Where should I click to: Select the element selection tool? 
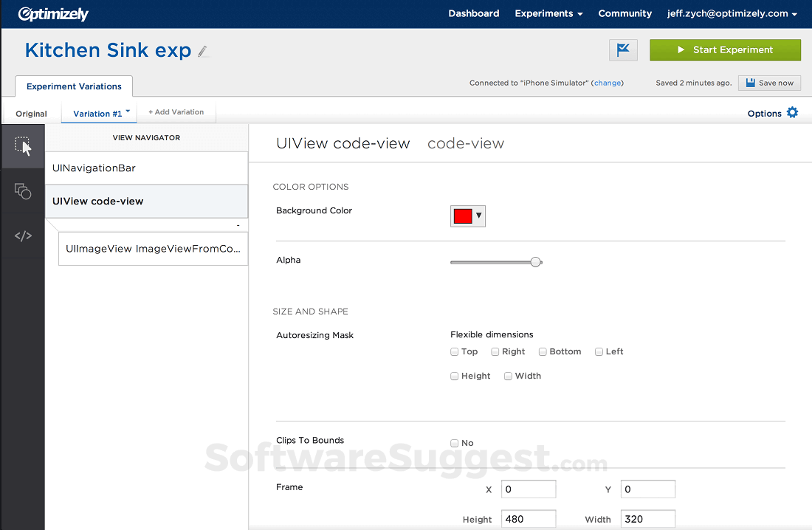coord(22,147)
